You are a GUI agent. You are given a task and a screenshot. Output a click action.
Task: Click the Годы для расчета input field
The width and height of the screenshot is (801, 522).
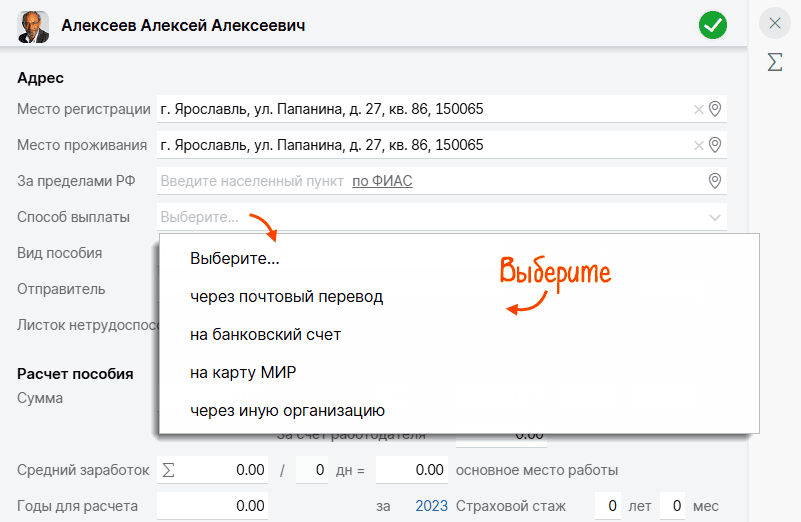[212, 506]
